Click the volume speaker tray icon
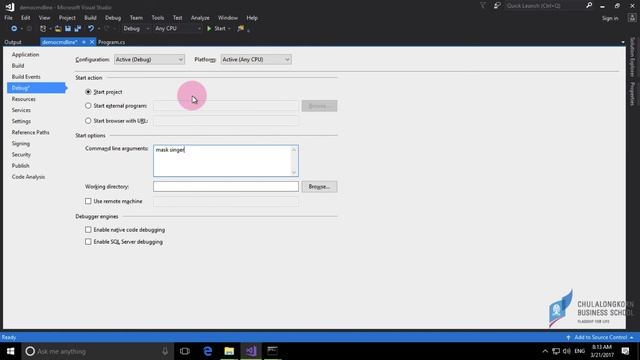This screenshot has width=640, height=360. pos(567,351)
